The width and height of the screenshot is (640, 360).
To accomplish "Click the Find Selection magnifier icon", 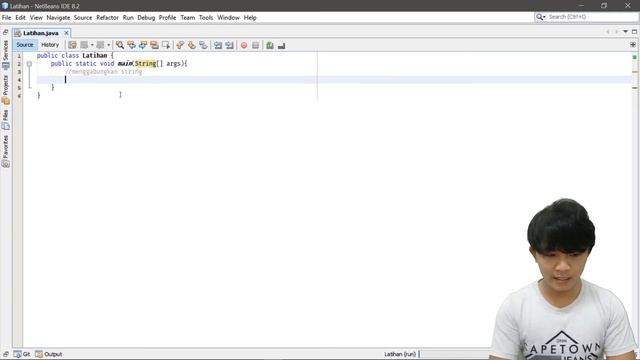I will pos(120,45).
